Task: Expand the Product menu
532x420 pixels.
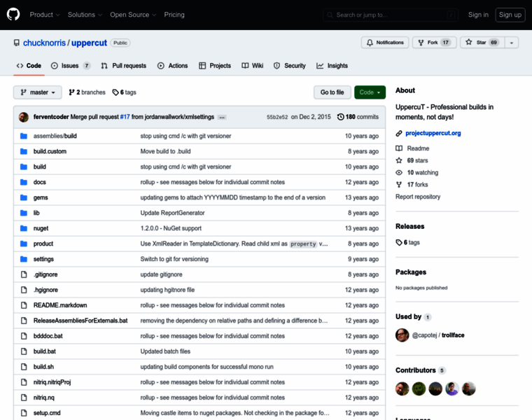Action: click(45, 15)
